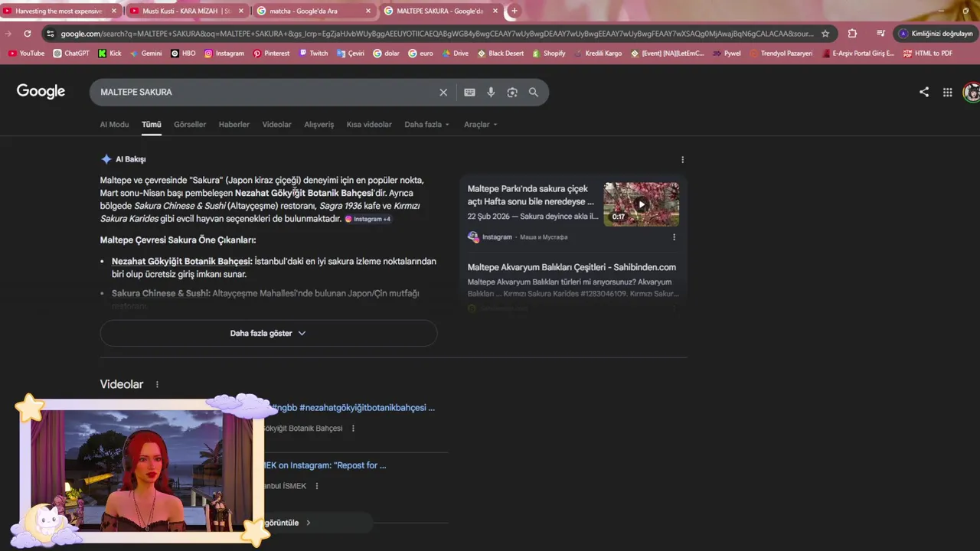Switch to Musti Kusti KARA MİZAH tab

(x=187, y=11)
